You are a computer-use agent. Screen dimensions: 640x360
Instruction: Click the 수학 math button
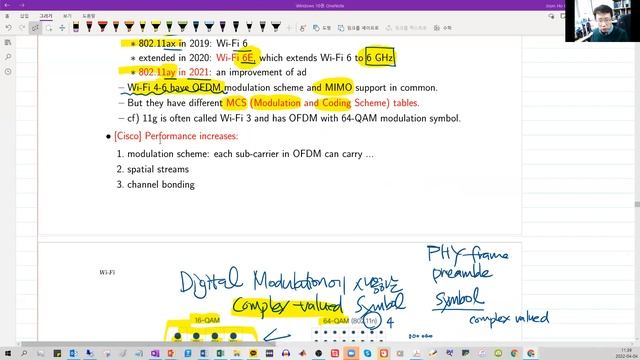pos(443,28)
